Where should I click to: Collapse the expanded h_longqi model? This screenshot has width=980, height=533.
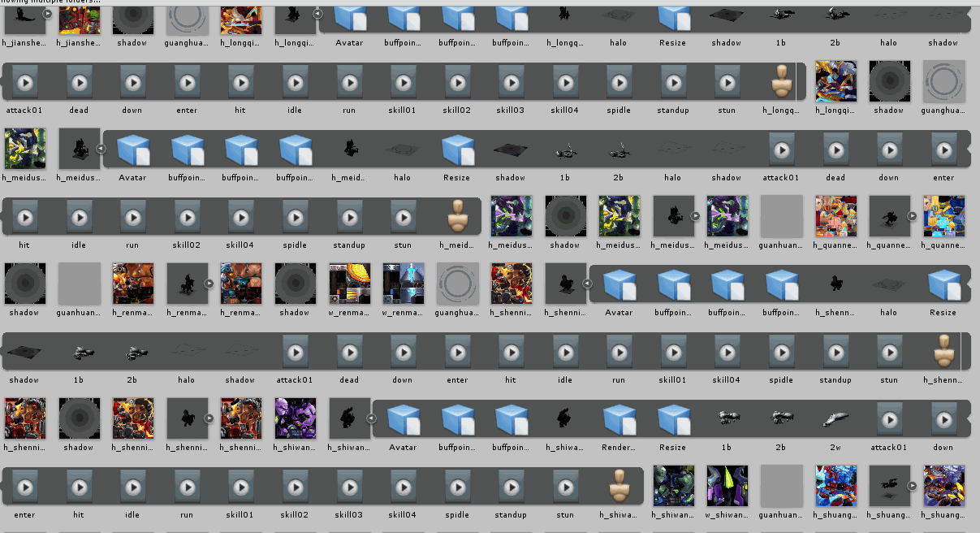pos(317,14)
